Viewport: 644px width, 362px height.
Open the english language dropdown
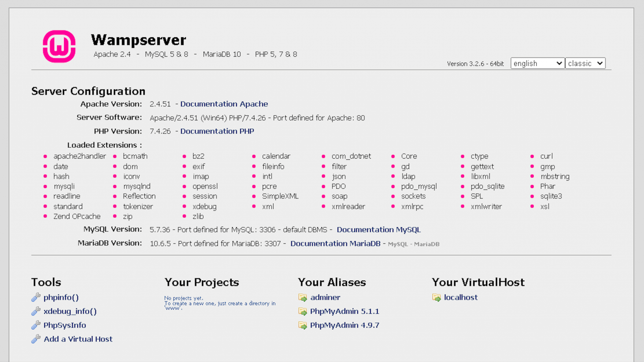point(537,63)
